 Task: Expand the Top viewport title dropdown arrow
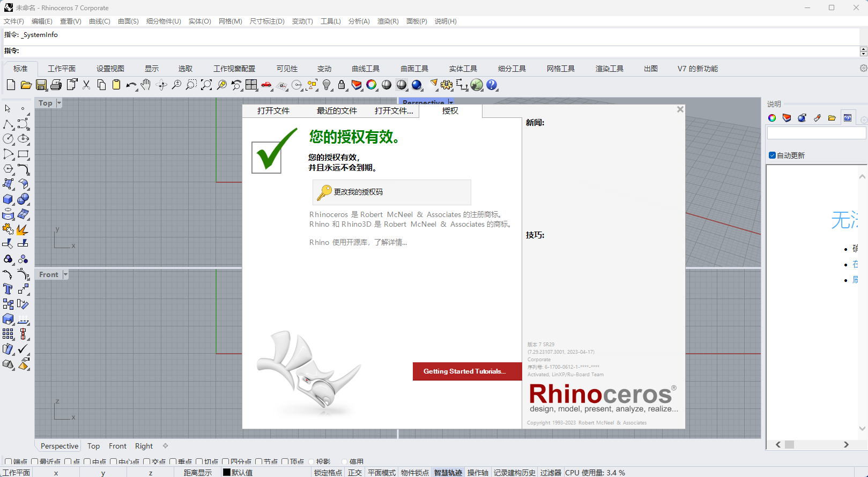(x=59, y=103)
